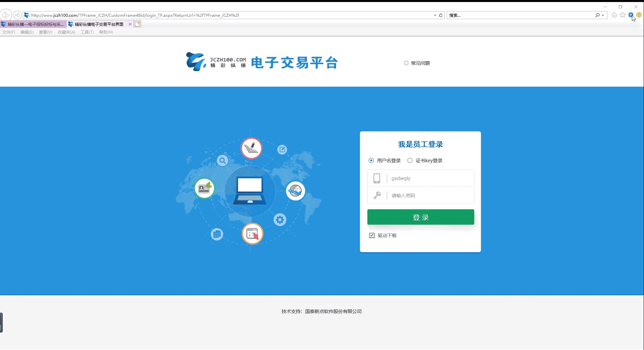Viewport: 644px width, 350px height.
Task: Click the pen-and-book icon in illustration
Action: coord(251,148)
